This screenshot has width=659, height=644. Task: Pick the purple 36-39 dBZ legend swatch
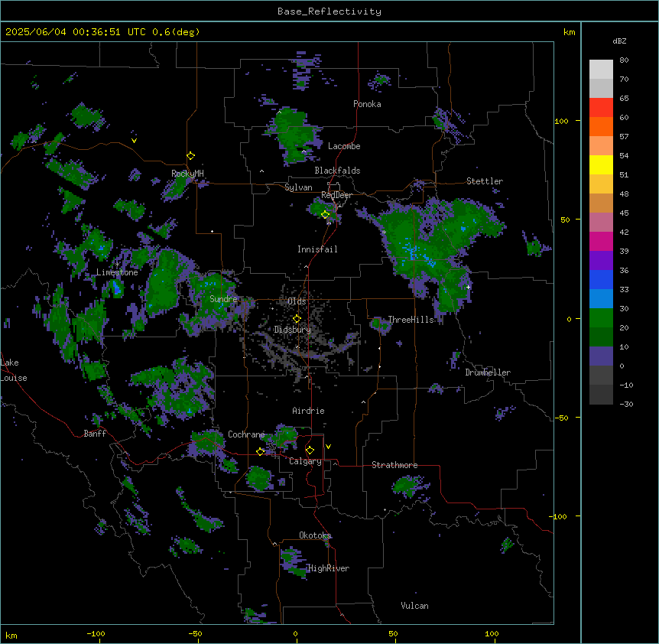pos(601,261)
